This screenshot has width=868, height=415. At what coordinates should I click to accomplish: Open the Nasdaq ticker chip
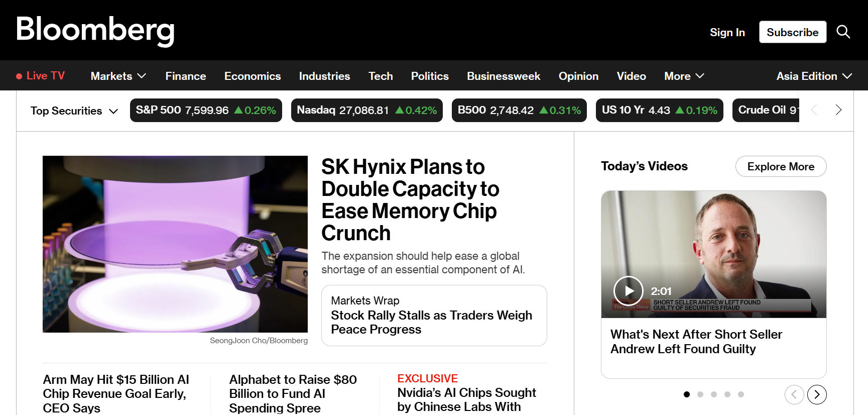[x=367, y=110]
